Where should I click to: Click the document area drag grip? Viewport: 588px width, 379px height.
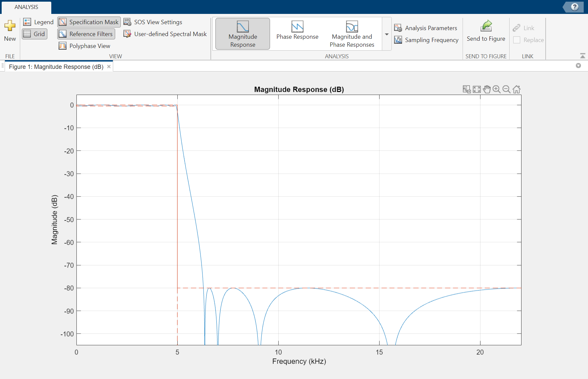[x=3, y=66]
